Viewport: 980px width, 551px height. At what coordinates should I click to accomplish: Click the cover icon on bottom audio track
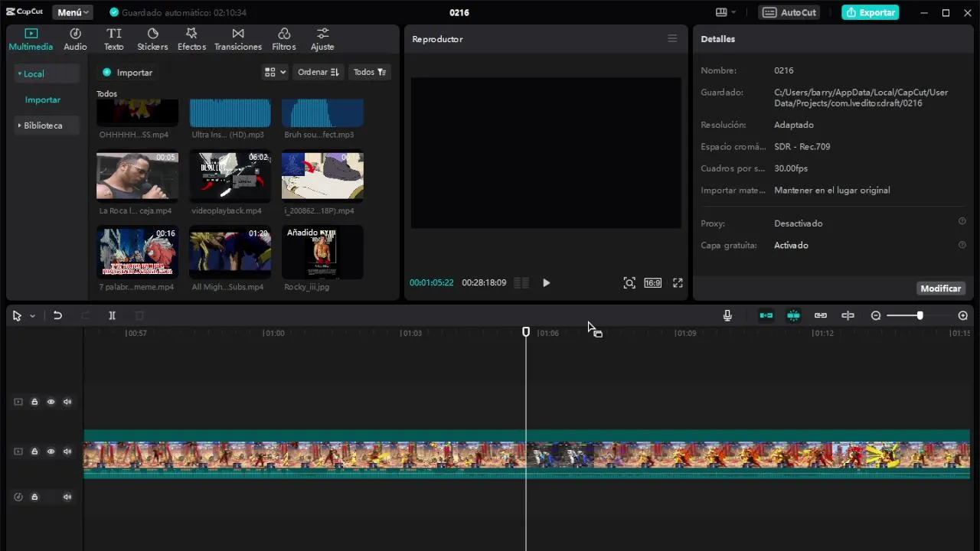pyautogui.click(x=18, y=497)
